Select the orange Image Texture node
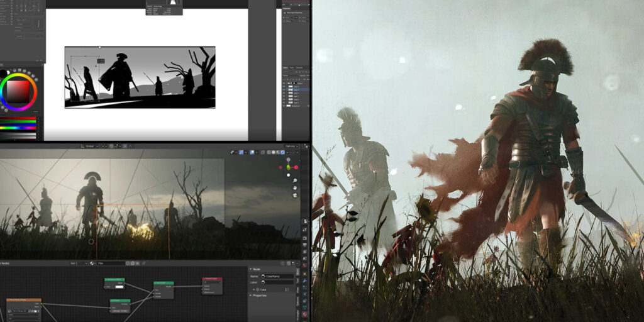This screenshot has width=644, height=322. 23,310
